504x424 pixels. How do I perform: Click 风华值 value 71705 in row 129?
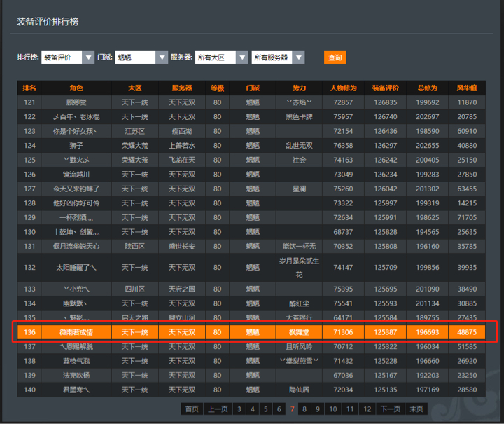click(x=467, y=217)
